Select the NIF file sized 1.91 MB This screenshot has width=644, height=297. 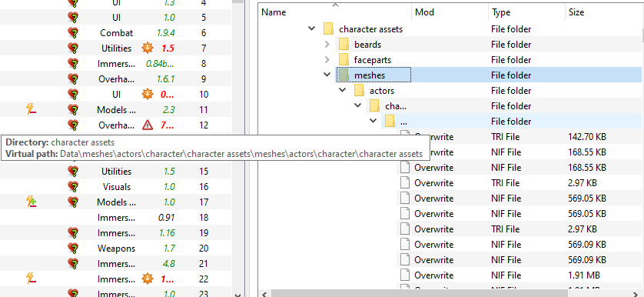click(520, 275)
